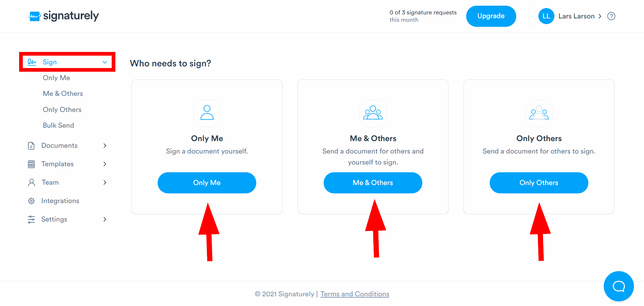Open the Documents page icon
Screen dimensions: 644x306
pos(31,145)
